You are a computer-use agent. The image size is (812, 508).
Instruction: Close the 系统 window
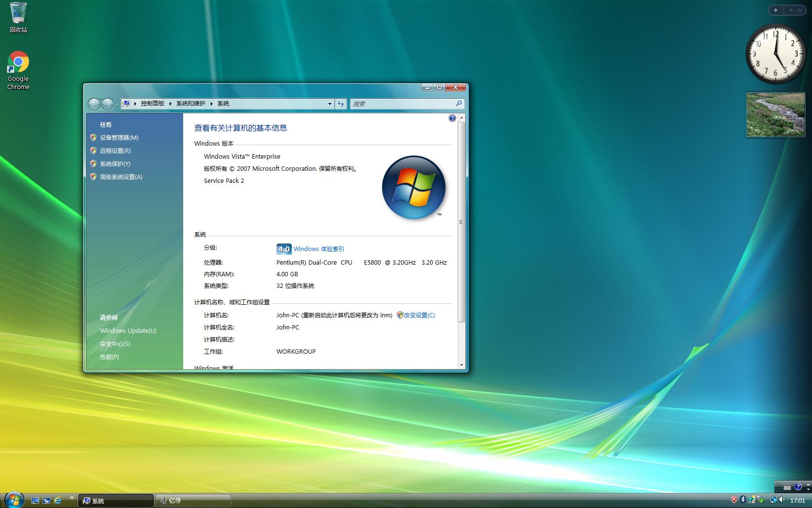455,88
